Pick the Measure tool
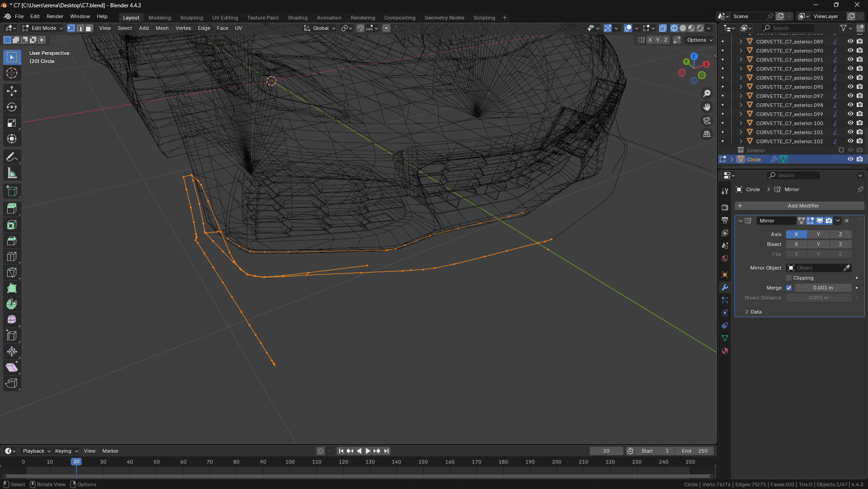The height and width of the screenshot is (489, 868). pyautogui.click(x=12, y=173)
